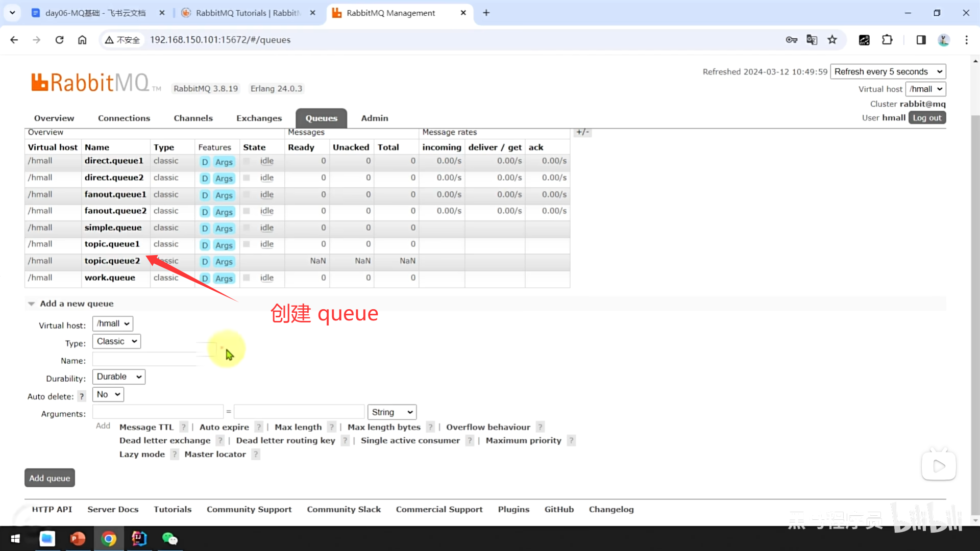This screenshot has width=980, height=551.
Task: Click the home icon in toolbar
Action: (x=82, y=40)
